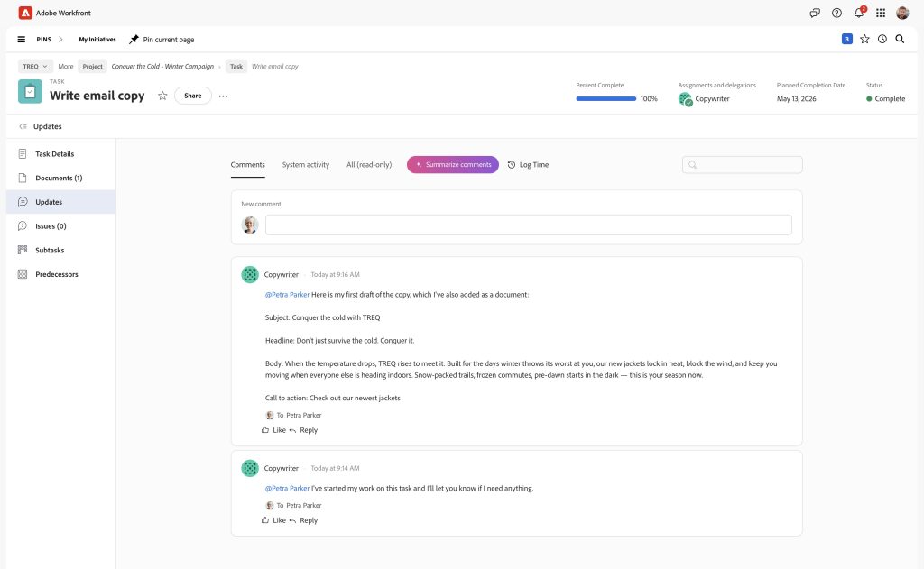Open the user profile avatar in top bar
The height and width of the screenshot is (569, 924).
coord(902,13)
